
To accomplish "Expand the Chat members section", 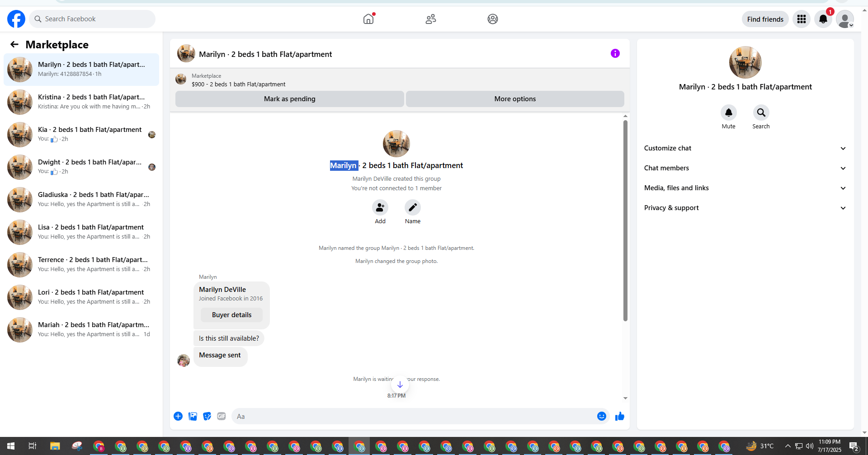I will click(x=745, y=168).
